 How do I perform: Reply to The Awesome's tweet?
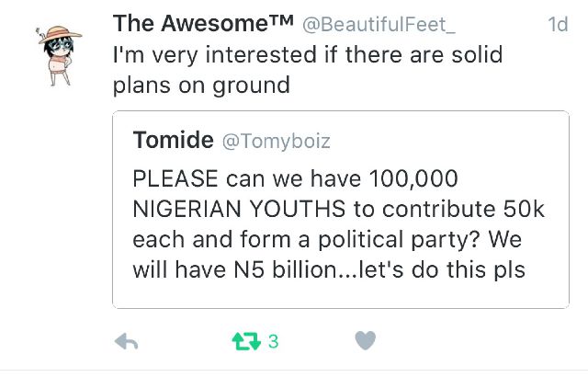coord(127,341)
